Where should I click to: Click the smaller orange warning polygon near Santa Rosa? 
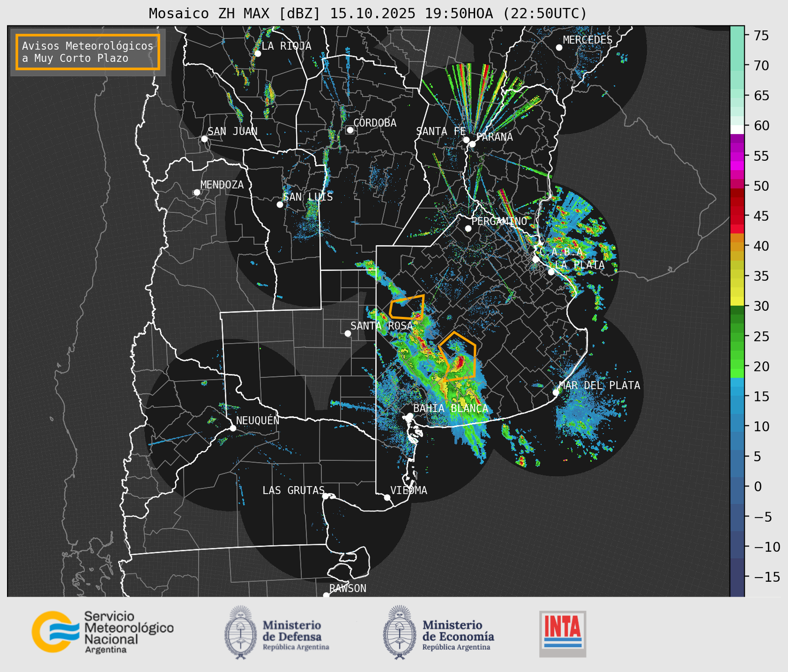[x=407, y=307]
